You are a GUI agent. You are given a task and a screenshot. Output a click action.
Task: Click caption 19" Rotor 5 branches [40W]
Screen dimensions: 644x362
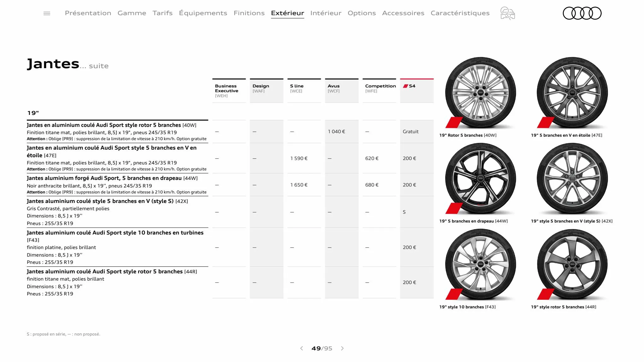coord(468,135)
